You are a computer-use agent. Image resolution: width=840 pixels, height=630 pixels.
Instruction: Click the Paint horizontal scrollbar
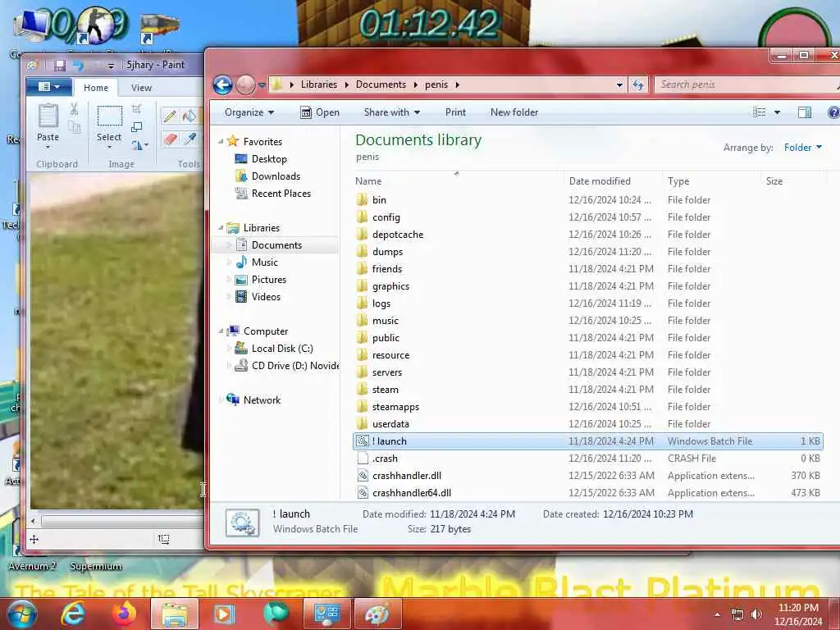point(123,521)
